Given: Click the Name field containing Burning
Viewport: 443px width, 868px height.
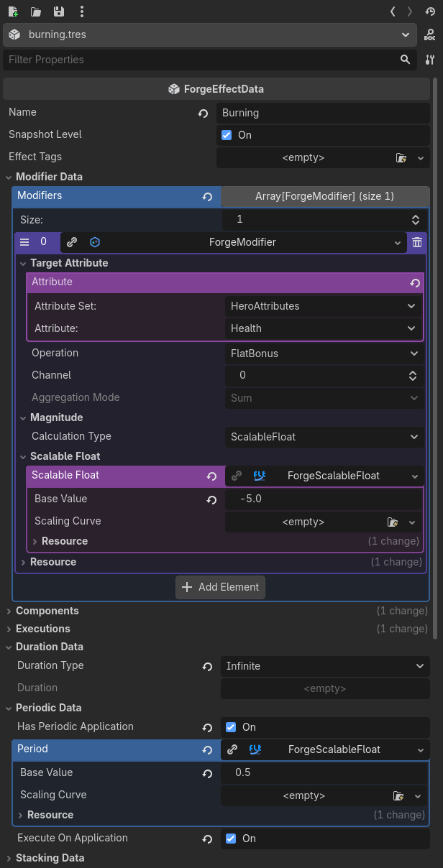Looking at the screenshot, I should pyautogui.click(x=323, y=113).
